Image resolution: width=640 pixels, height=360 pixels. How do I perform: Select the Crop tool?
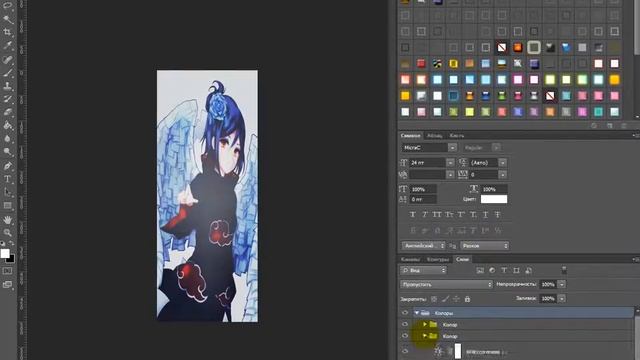click(7, 32)
